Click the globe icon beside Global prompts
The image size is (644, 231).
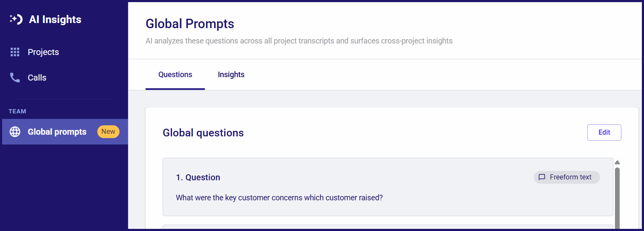pos(15,132)
